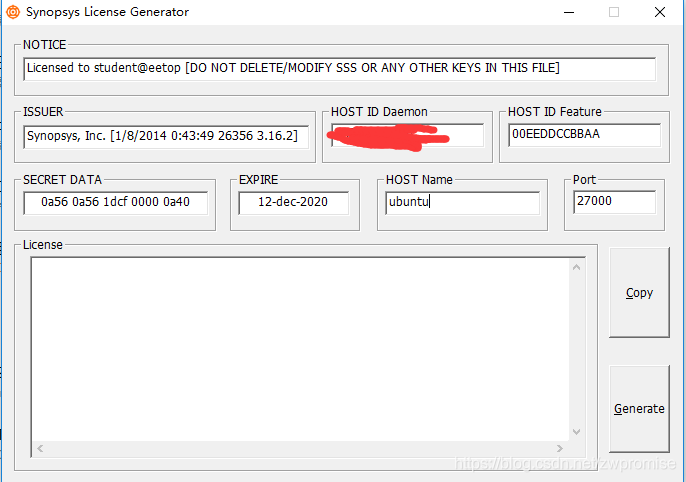Close the Synopsys License Generator window
Screen dimensions: 686x482
coord(660,12)
